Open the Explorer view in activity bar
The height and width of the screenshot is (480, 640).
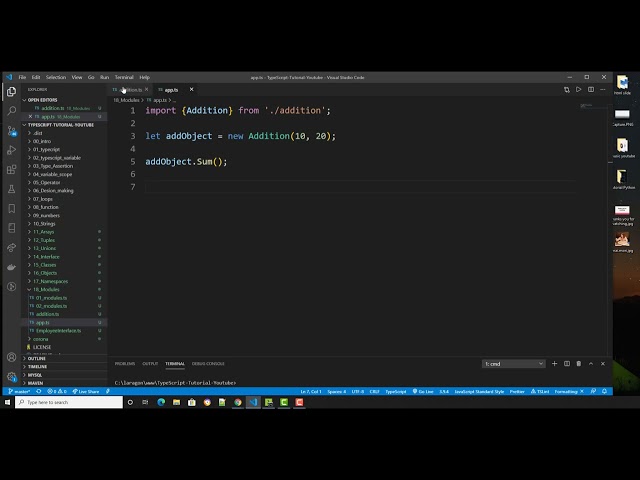(11, 91)
